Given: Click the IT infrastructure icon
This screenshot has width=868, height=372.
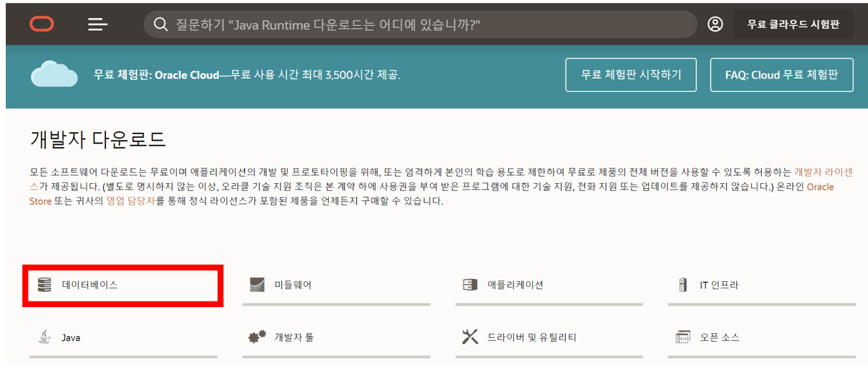Looking at the screenshot, I should (683, 285).
